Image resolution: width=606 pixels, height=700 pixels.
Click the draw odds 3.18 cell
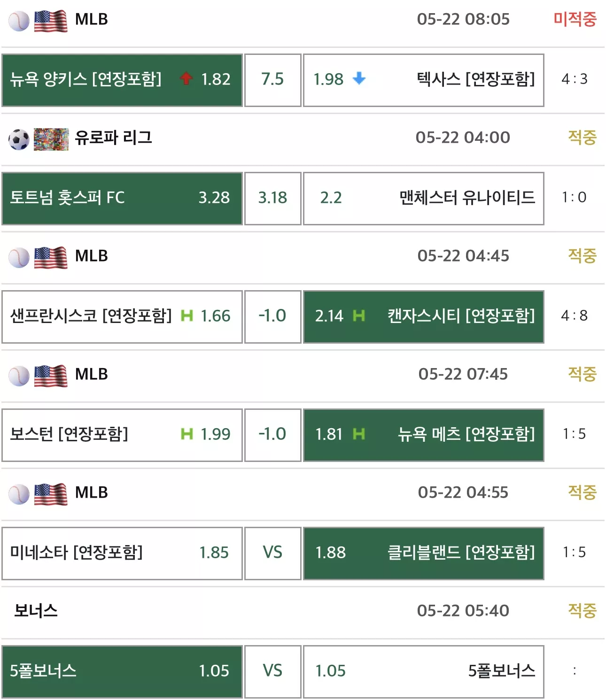[273, 199]
